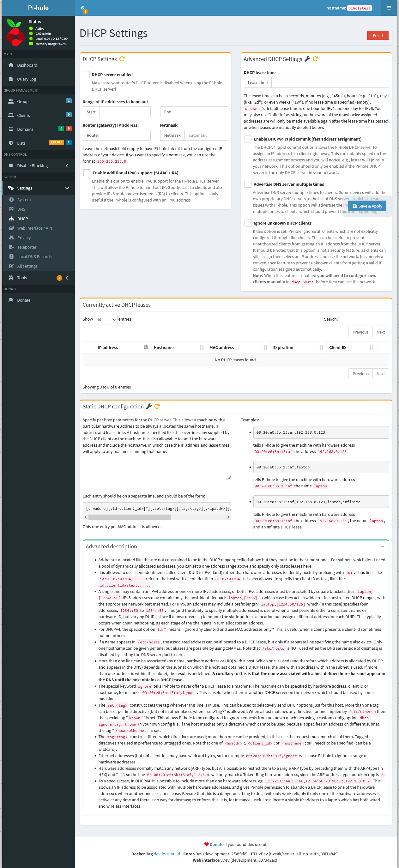Focus the leases Search input

tap(364, 319)
